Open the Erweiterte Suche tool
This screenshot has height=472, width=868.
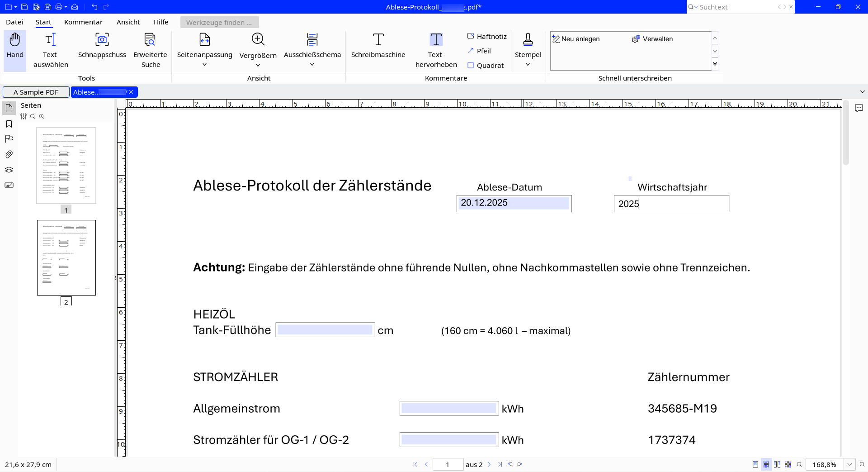point(150,50)
